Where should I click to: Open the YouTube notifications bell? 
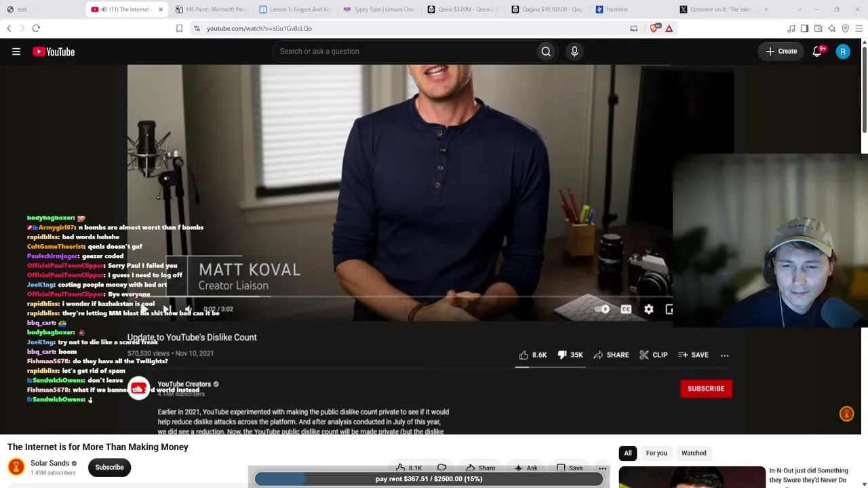[x=818, y=52]
